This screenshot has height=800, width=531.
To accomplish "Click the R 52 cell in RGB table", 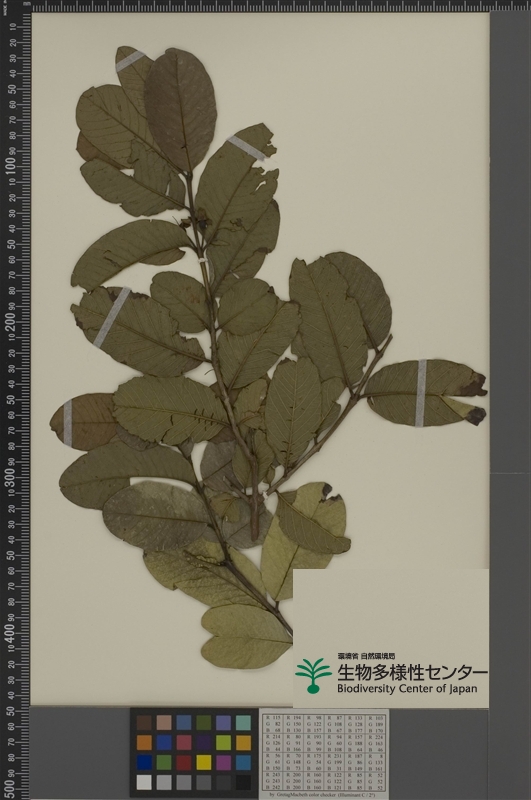I will 375,776.
